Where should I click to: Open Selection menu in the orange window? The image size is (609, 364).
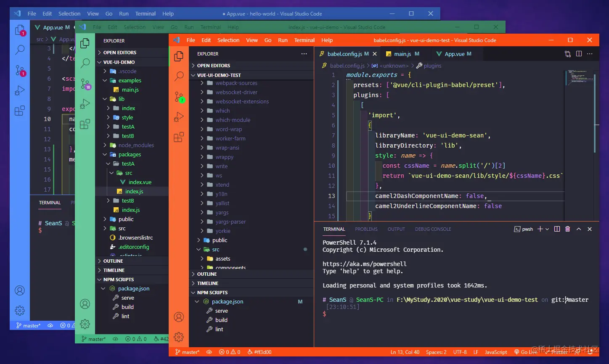(228, 40)
